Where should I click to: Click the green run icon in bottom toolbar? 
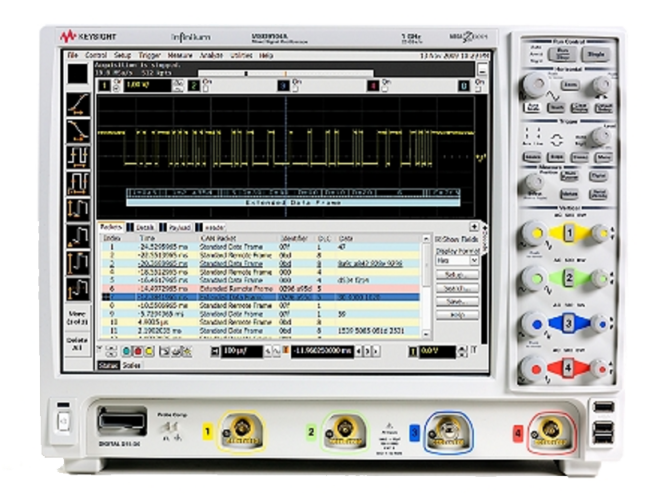[126, 351]
